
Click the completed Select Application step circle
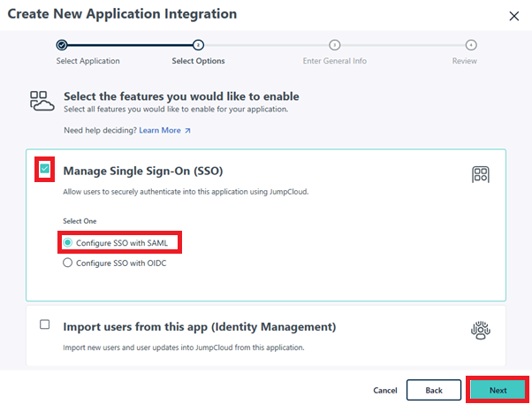click(61, 44)
